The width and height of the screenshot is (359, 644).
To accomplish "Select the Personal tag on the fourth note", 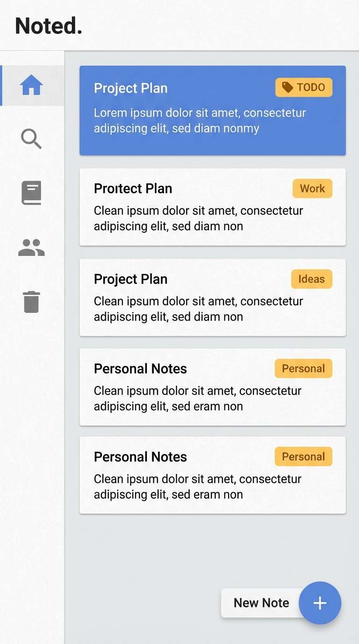I will tap(303, 368).
